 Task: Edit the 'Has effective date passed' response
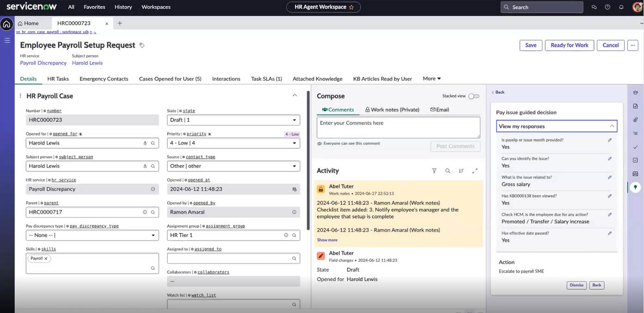point(610,233)
